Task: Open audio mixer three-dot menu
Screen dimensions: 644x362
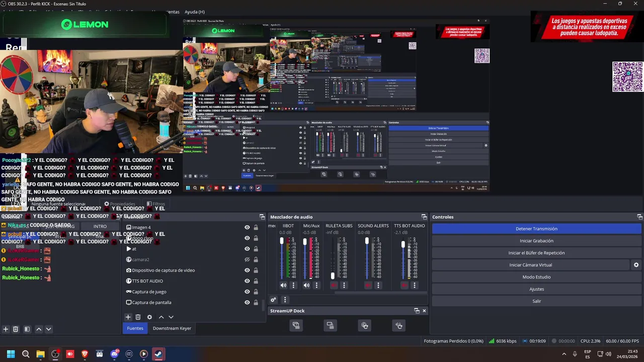Action: click(x=285, y=300)
